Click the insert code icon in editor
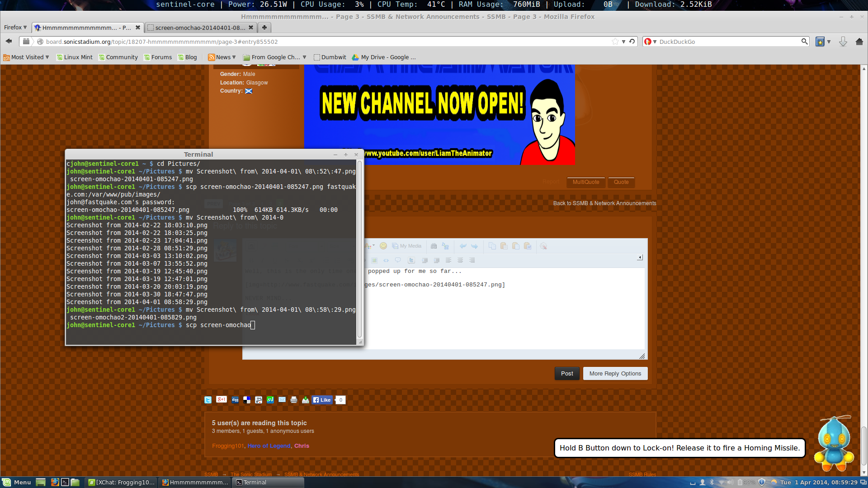The image size is (868, 488). (x=386, y=260)
